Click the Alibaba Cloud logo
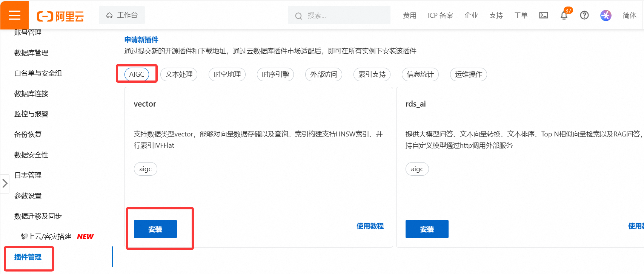 (x=60, y=16)
